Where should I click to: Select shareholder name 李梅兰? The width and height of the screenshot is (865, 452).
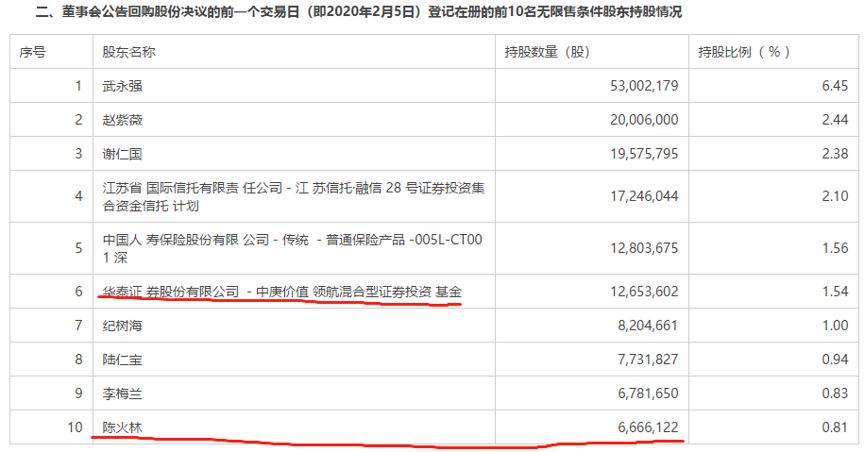pyautogui.click(x=122, y=393)
